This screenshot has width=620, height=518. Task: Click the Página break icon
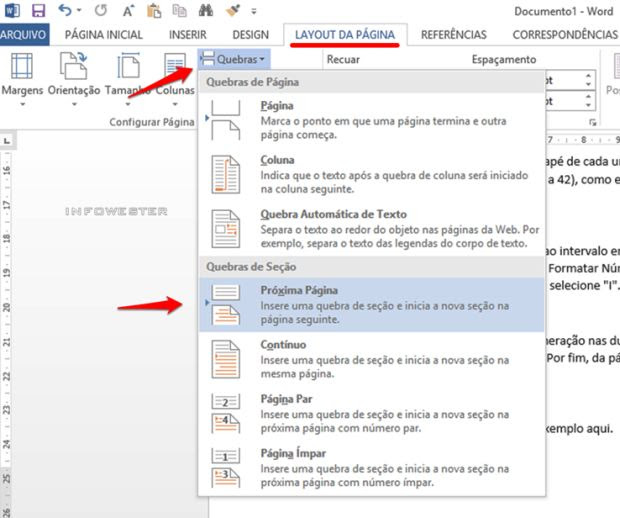tap(225, 120)
